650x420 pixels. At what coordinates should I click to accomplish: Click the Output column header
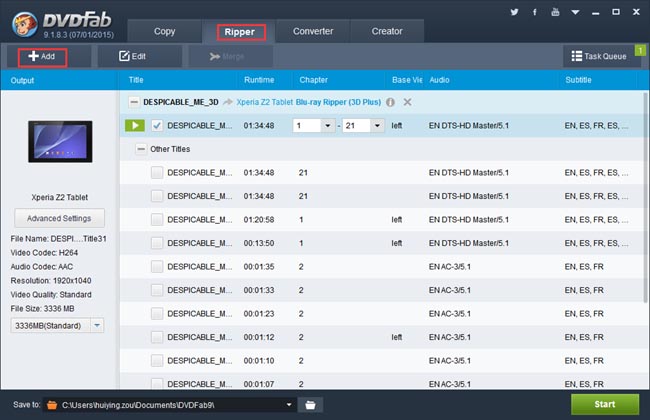pos(22,80)
